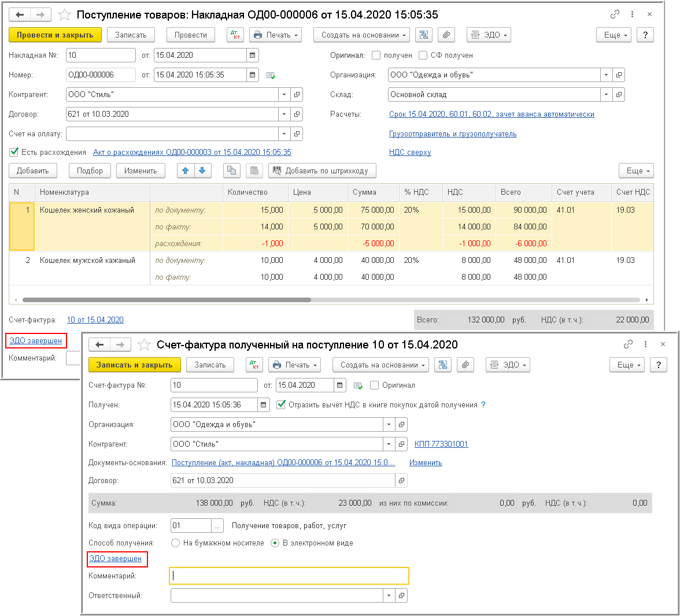Screen dimensions: 680x616
Task: Expand the Печать dropdown in receipt toolbar
Action: pyautogui.click(x=276, y=35)
